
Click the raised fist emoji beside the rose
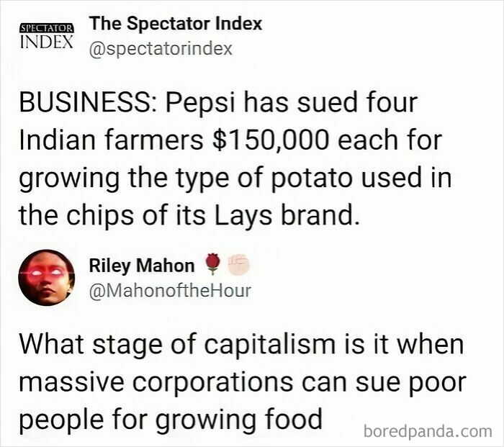tap(238, 265)
